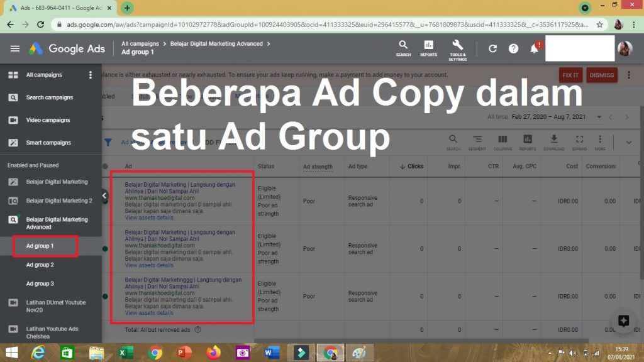This screenshot has width=644, height=362.
Task: Open the notifications bell icon
Action: (535, 48)
